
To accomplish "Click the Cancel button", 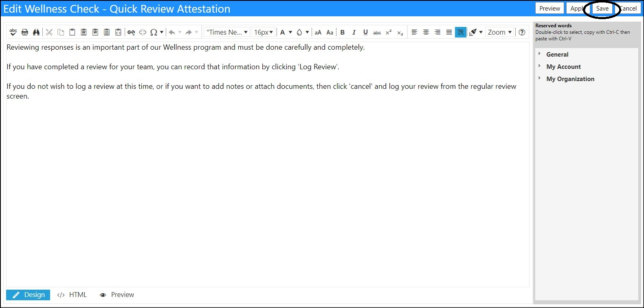I will click(x=628, y=8).
